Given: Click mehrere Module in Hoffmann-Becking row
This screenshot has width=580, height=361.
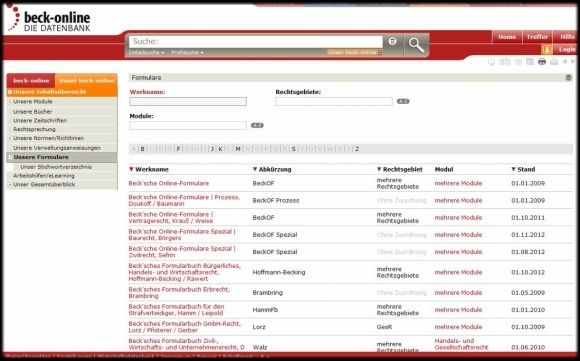Looking at the screenshot, I should (x=458, y=272).
